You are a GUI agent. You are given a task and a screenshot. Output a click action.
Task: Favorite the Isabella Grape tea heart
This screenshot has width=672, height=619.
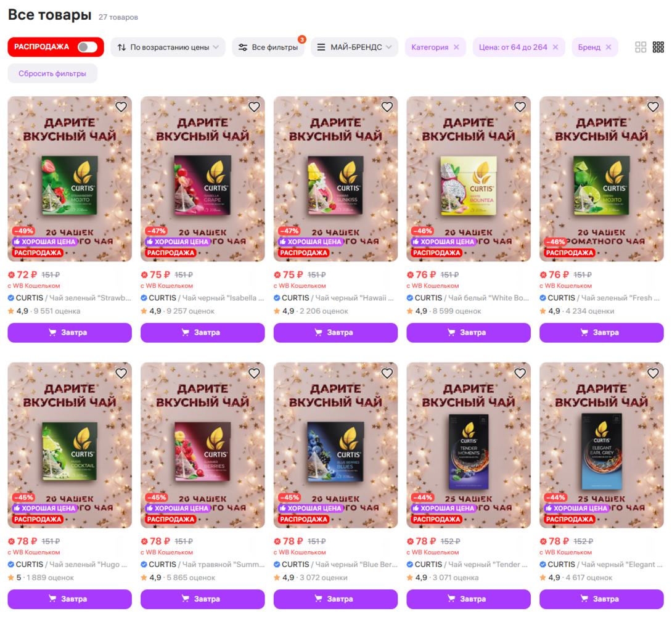click(x=254, y=107)
